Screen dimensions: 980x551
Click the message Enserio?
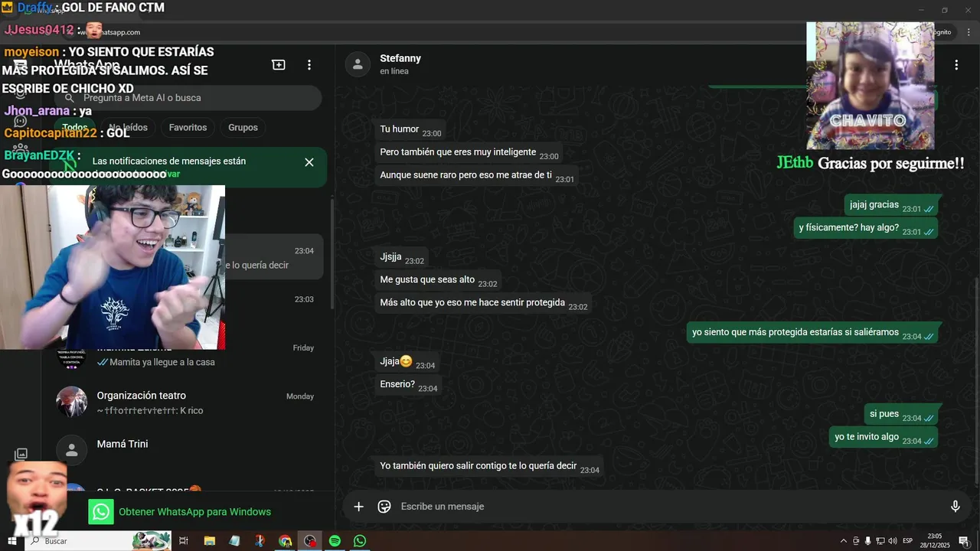pyautogui.click(x=408, y=385)
